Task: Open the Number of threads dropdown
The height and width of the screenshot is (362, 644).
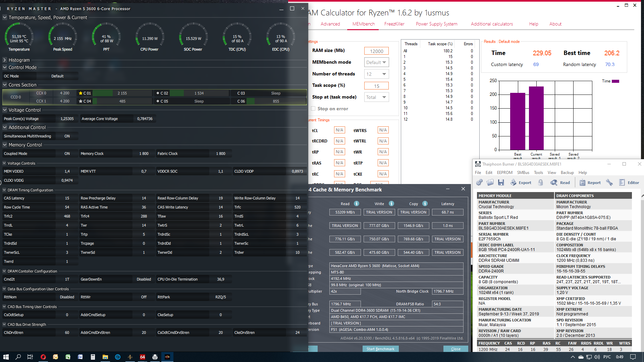Action: (376, 74)
